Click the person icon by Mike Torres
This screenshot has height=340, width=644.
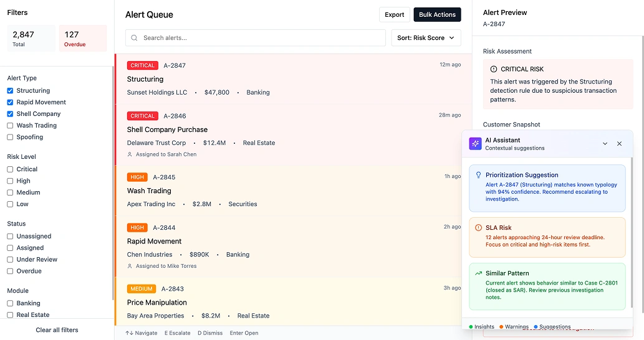130,266
